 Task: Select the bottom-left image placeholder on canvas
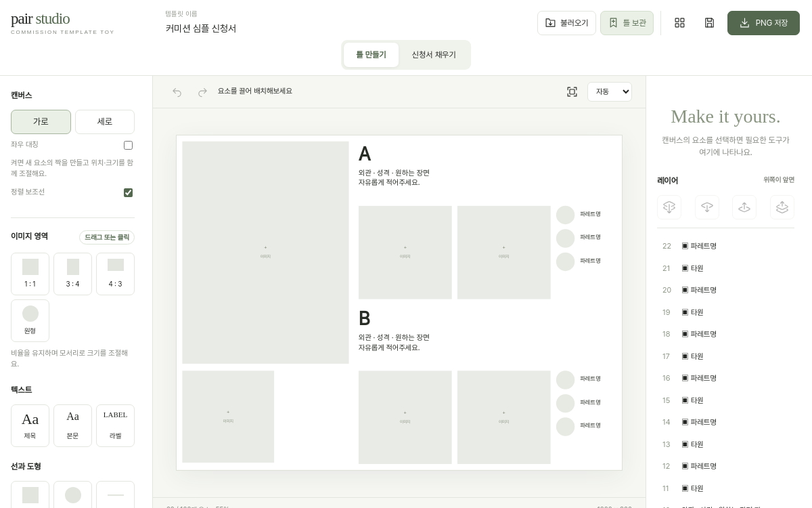(228, 417)
